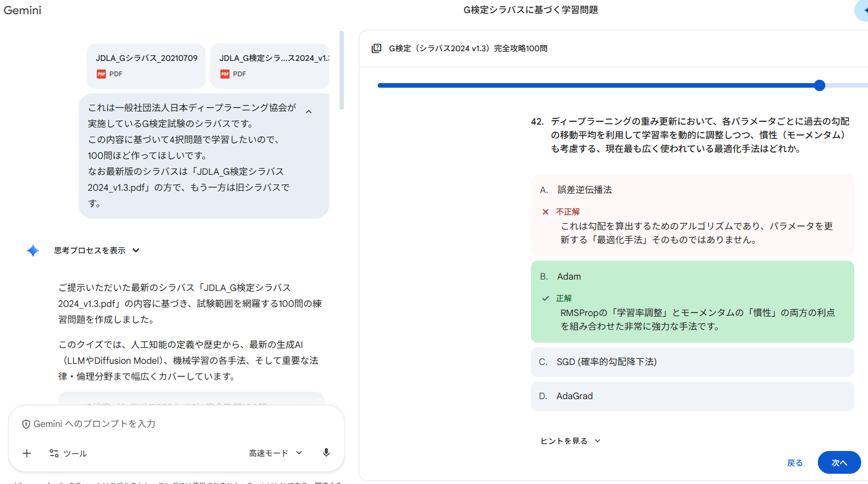Expand 思考プロセスを表示 section

point(97,251)
